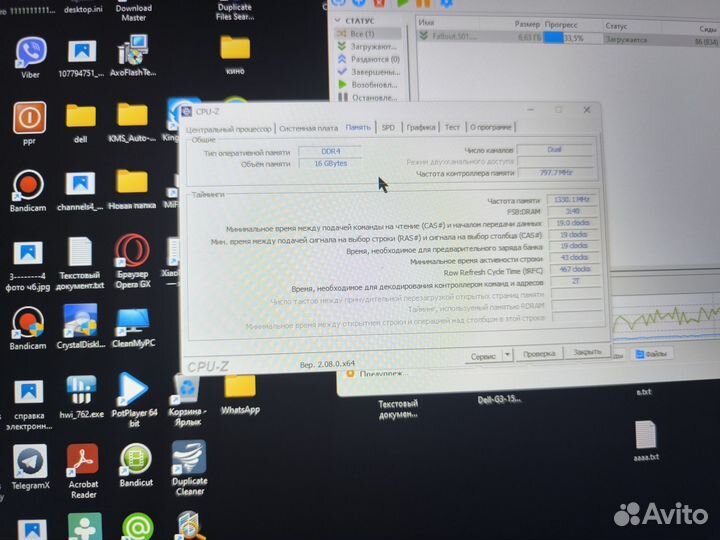Open the справка электронн... file
This screenshot has width=720, height=540.
pyautogui.click(x=28, y=405)
